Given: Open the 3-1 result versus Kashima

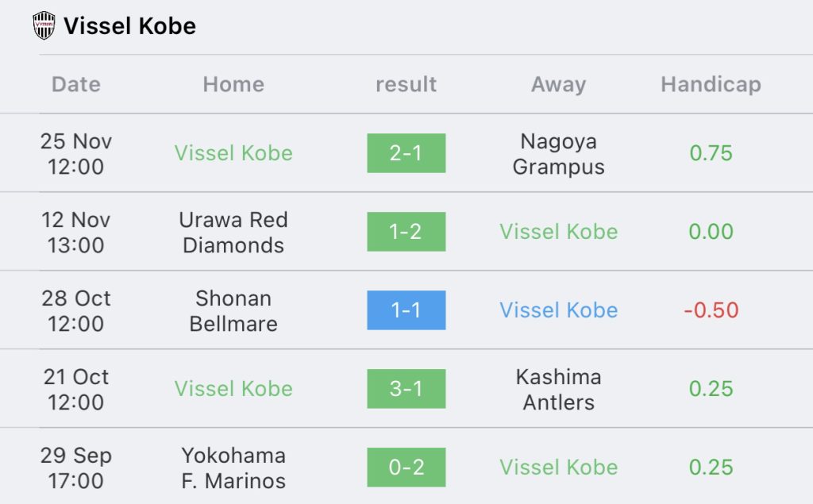Looking at the screenshot, I should coord(406,389).
